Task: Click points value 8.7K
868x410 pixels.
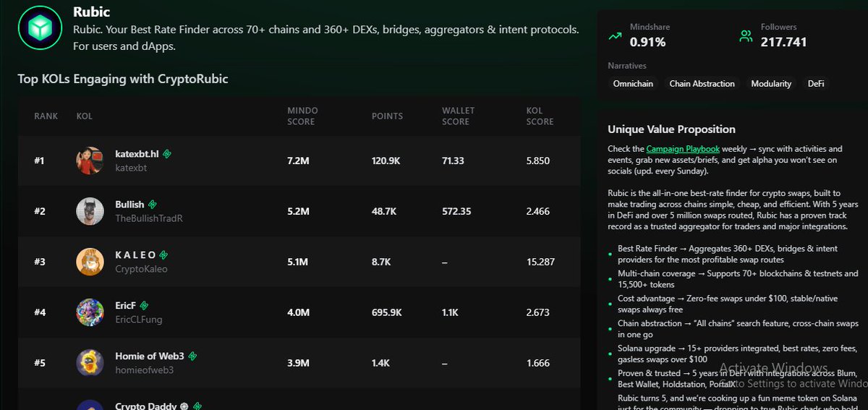Action: (381, 262)
